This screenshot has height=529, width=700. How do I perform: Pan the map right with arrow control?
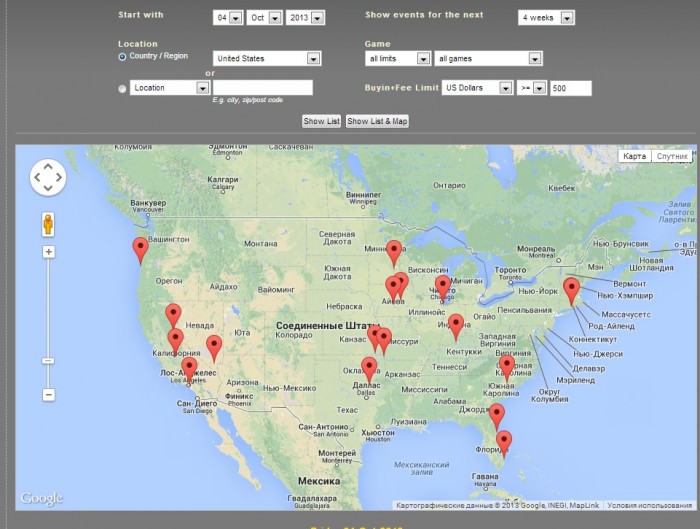(59, 177)
